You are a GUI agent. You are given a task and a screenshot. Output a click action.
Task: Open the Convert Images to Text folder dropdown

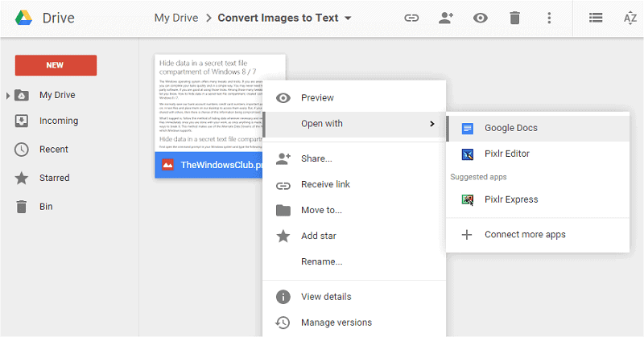click(348, 18)
